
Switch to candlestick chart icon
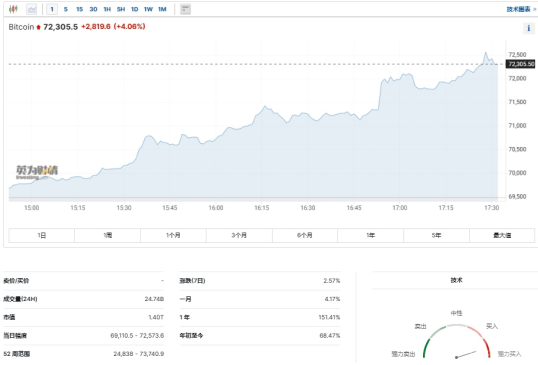tap(13, 9)
